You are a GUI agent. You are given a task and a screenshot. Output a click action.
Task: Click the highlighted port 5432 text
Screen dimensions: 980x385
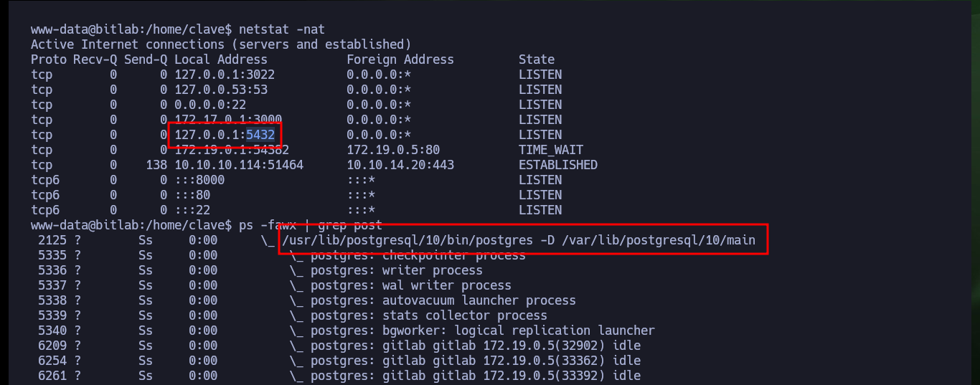click(x=260, y=135)
